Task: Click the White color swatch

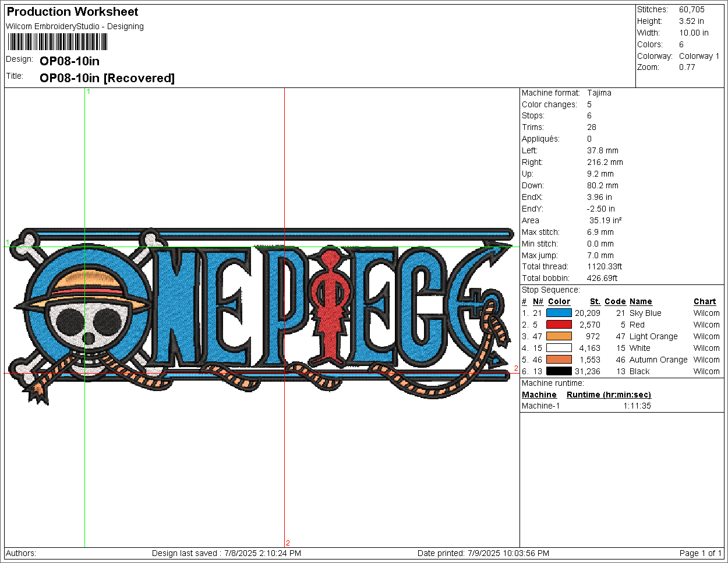Action: [559, 348]
